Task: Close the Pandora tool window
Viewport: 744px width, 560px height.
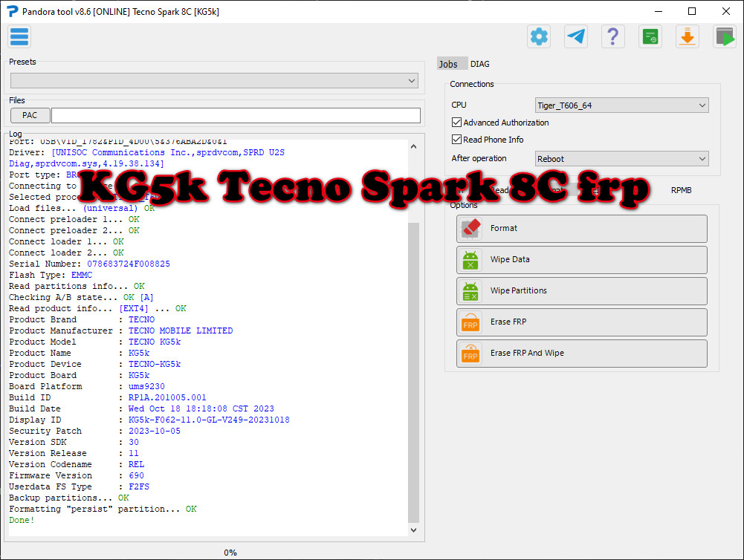Action: (x=726, y=11)
